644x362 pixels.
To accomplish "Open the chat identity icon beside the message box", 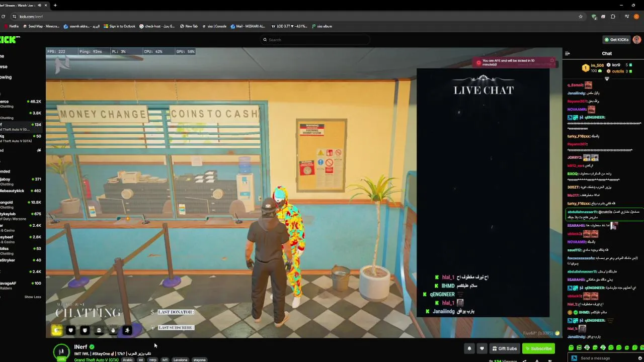I will [574, 358].
